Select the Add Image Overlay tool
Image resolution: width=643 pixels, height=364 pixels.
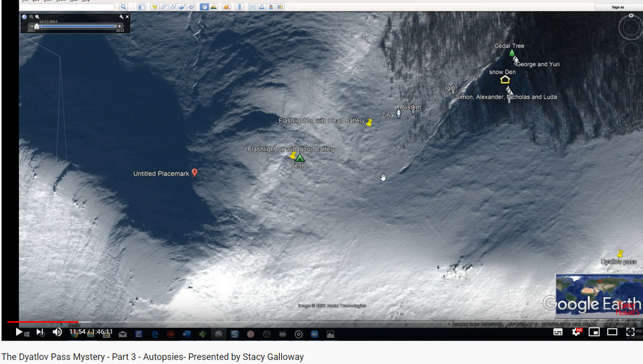coord(182,7)
